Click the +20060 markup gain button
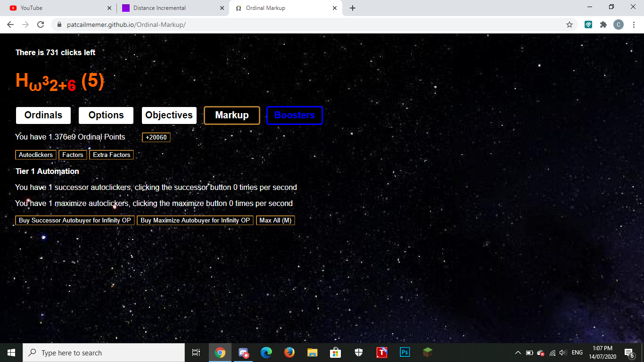The width and height of the screenshot is (644, 362). point(156,137)
